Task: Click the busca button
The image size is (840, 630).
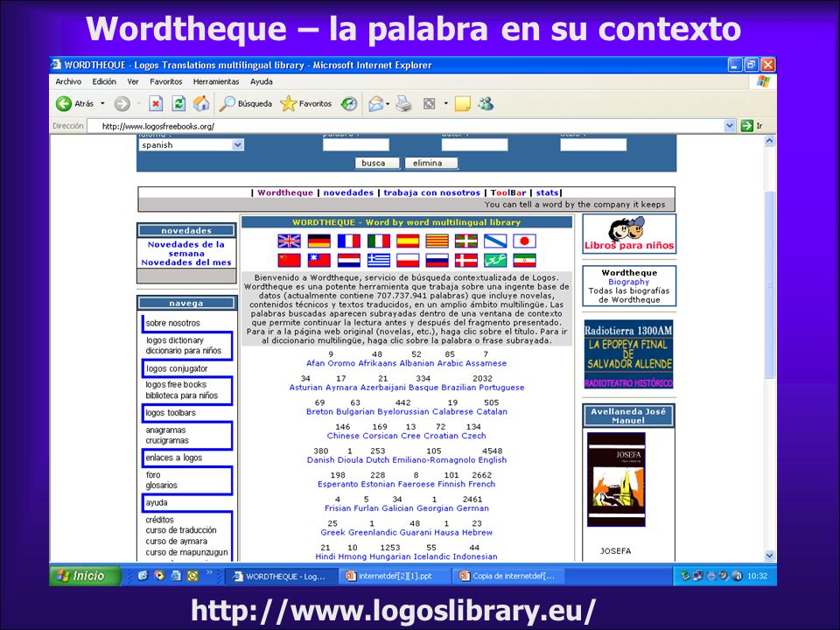Action: click(x=377, y=163)
